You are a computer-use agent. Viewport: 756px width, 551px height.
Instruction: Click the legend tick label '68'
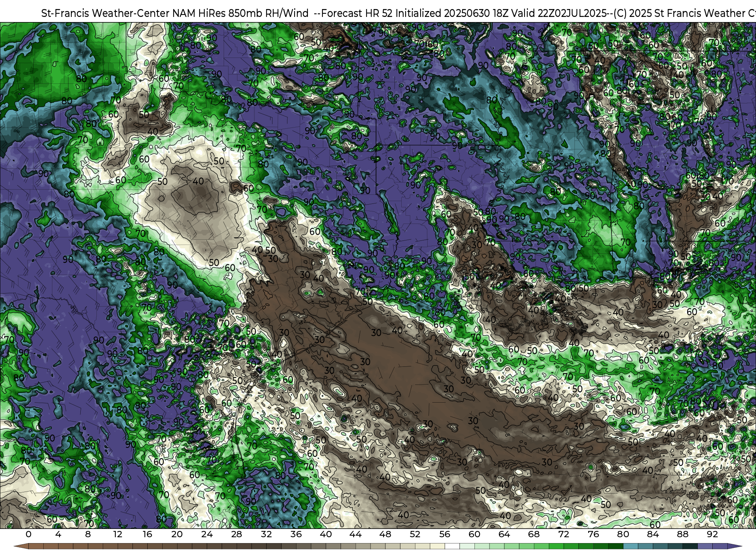coord(534,534)
